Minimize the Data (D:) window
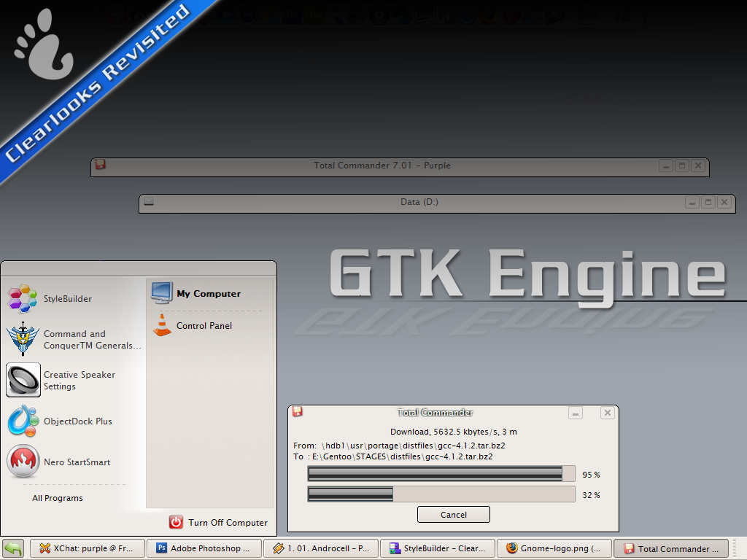747x560 pixels. click(x=692, y=202)
